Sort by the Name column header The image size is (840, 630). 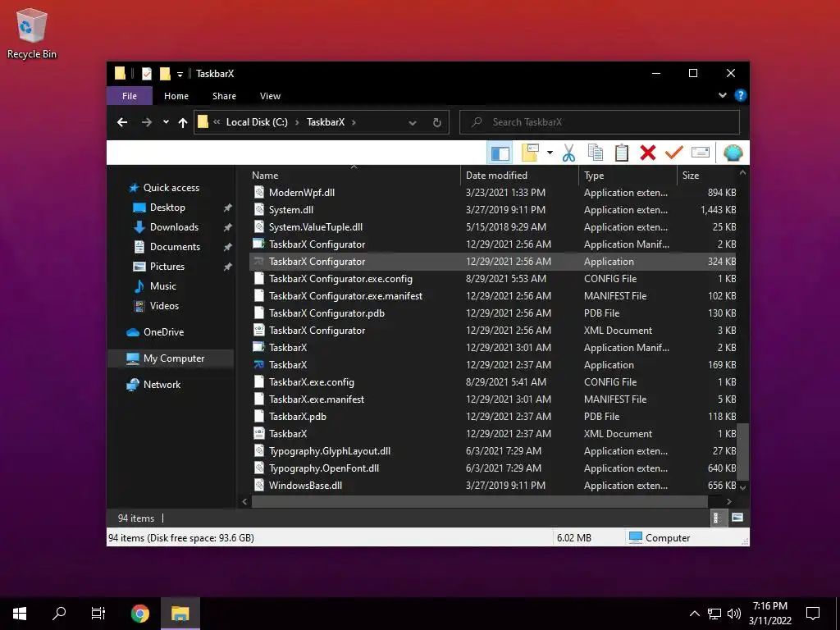coord(354,176)
